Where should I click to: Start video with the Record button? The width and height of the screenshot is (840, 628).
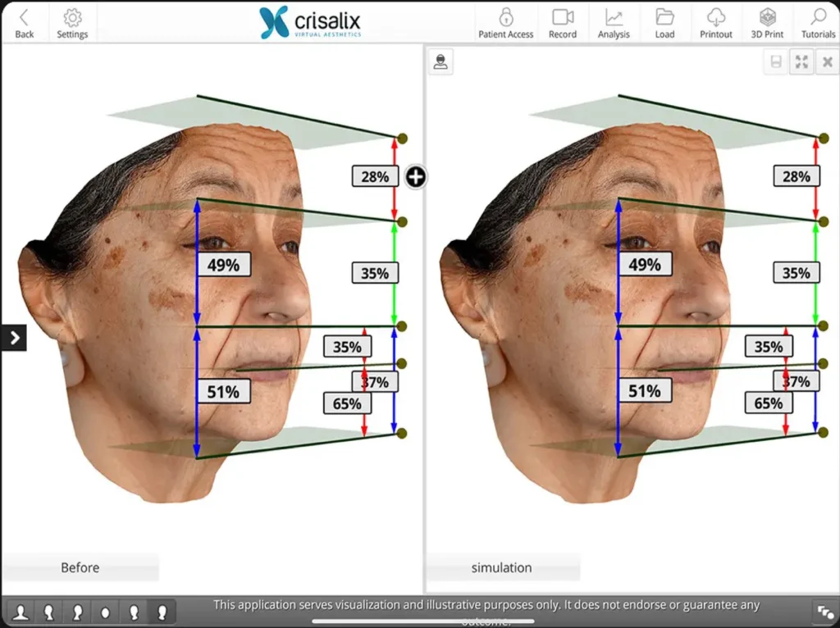563,23
